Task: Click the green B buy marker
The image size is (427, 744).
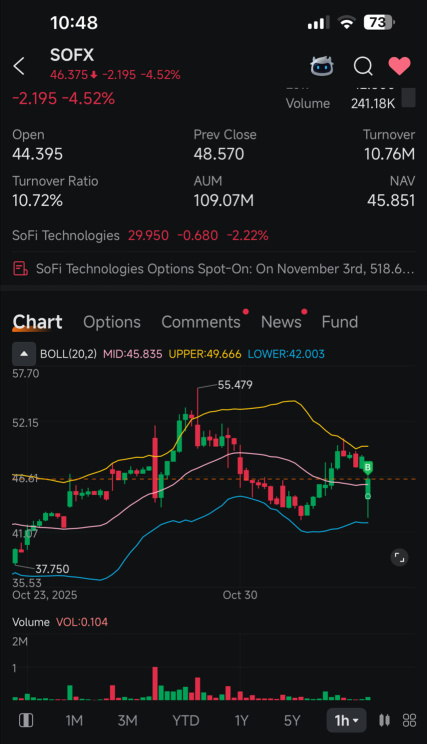Action: click(368, 468)
